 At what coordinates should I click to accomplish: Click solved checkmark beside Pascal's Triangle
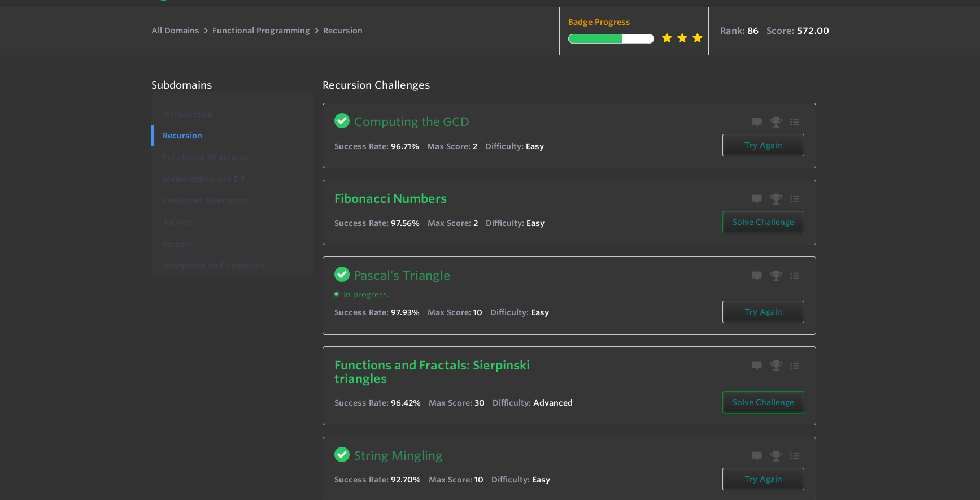click(x=342, y=275)
